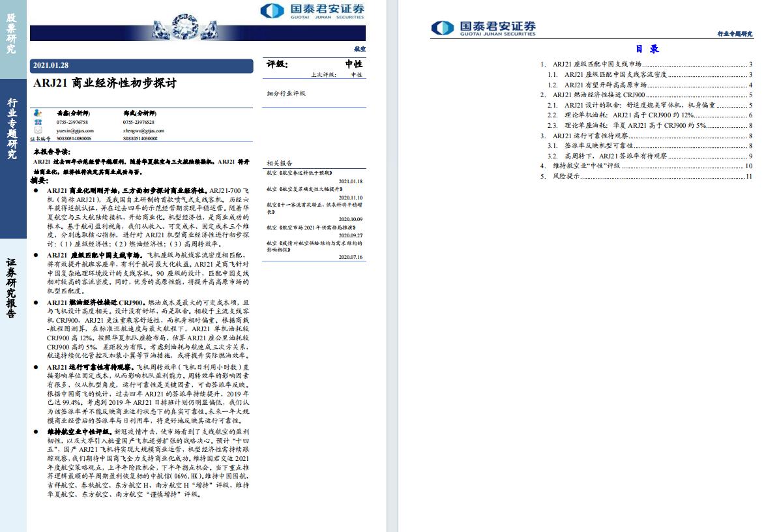Click related report date '2021.01.18'
779x532 pixels.
pos(351,181)
